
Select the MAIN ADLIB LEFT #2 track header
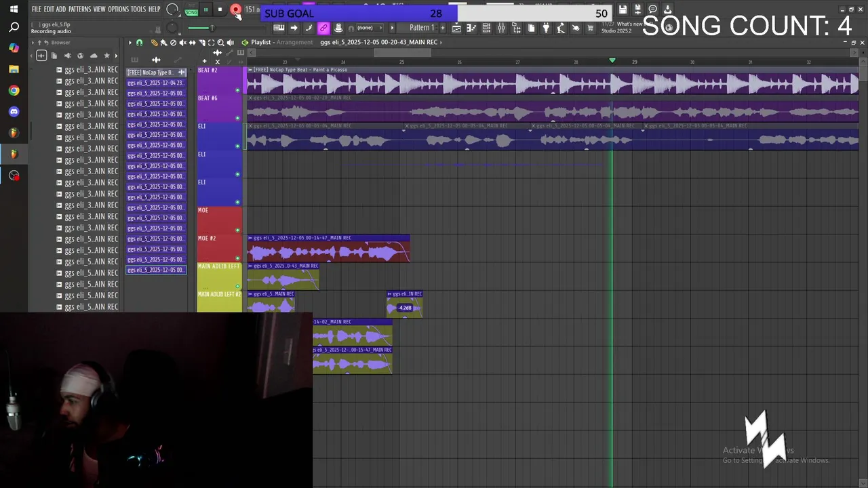(220, 302)
